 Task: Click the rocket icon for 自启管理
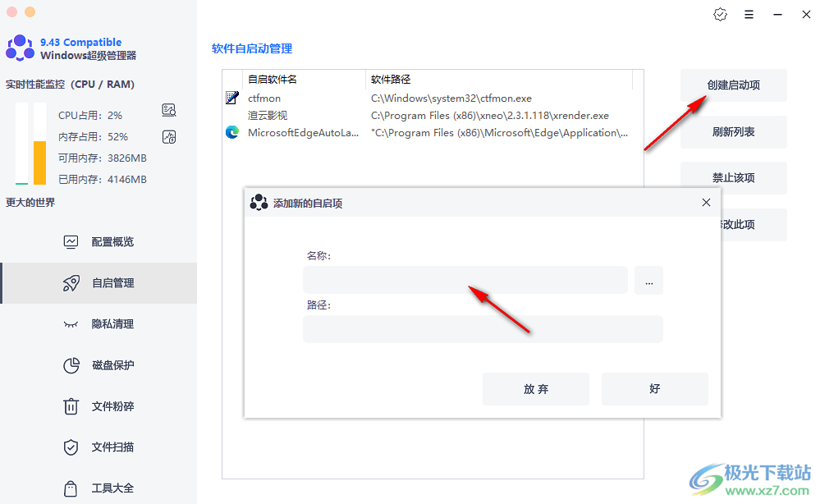pyautogui.click(x=71, y=283)
